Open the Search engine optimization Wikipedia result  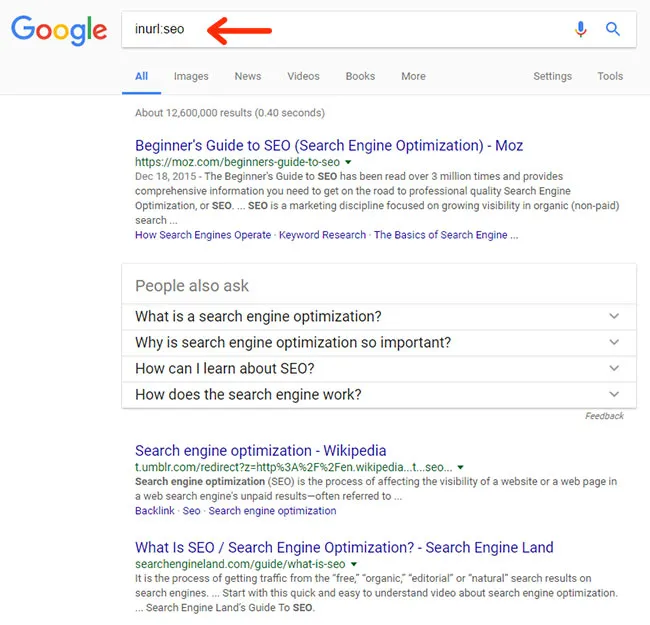point(260,451)
